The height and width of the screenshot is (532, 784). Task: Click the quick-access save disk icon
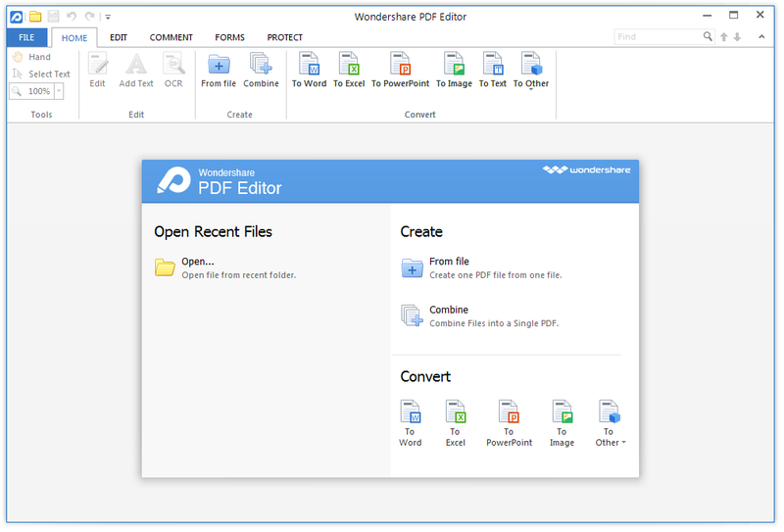54,17
